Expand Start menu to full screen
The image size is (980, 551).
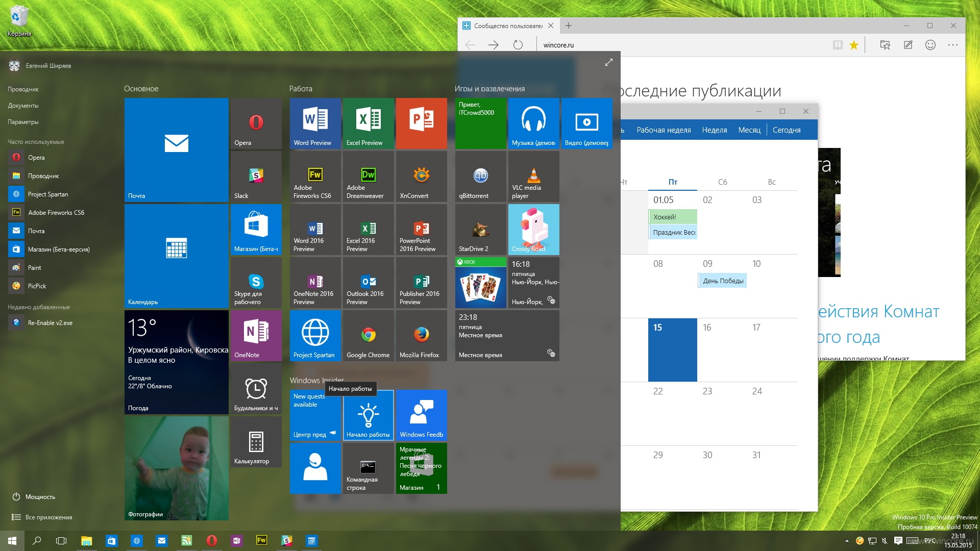(608, 62)
